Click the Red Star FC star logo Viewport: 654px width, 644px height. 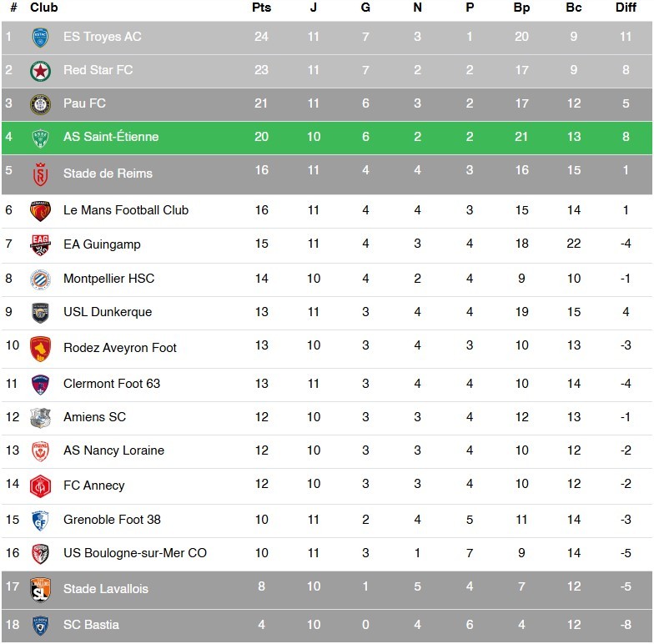pos(40,71)
